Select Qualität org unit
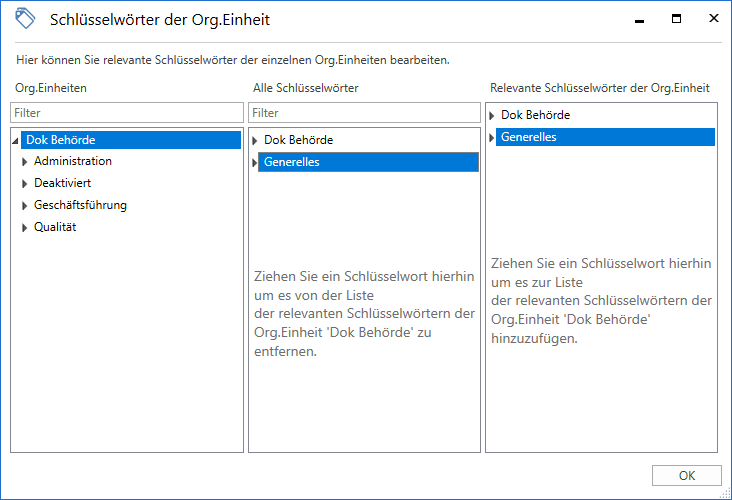 (55, 227)
